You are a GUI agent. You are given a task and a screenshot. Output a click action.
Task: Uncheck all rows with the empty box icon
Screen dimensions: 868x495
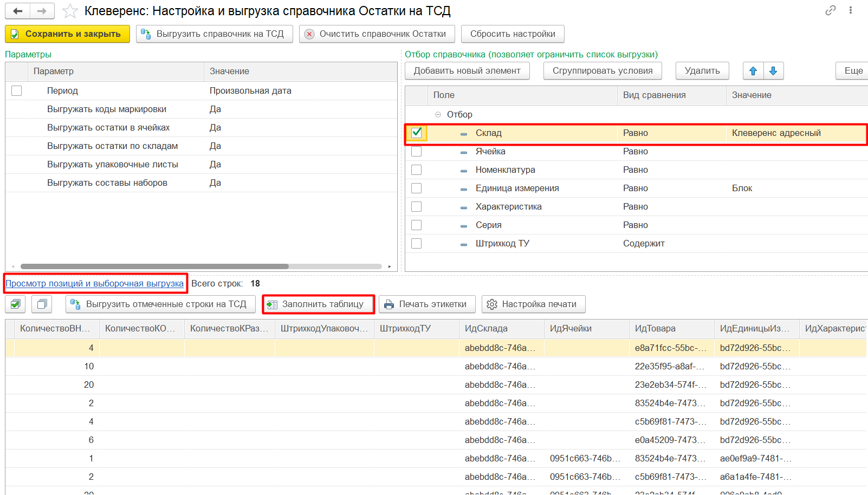pos(42,304)
